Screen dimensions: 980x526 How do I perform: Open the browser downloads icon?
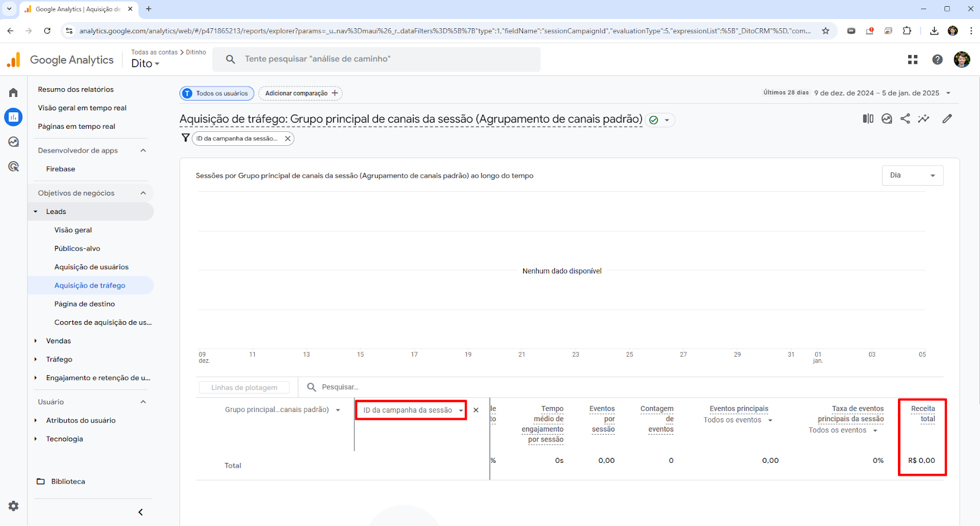pyautogui.click(x=934, y=31)
